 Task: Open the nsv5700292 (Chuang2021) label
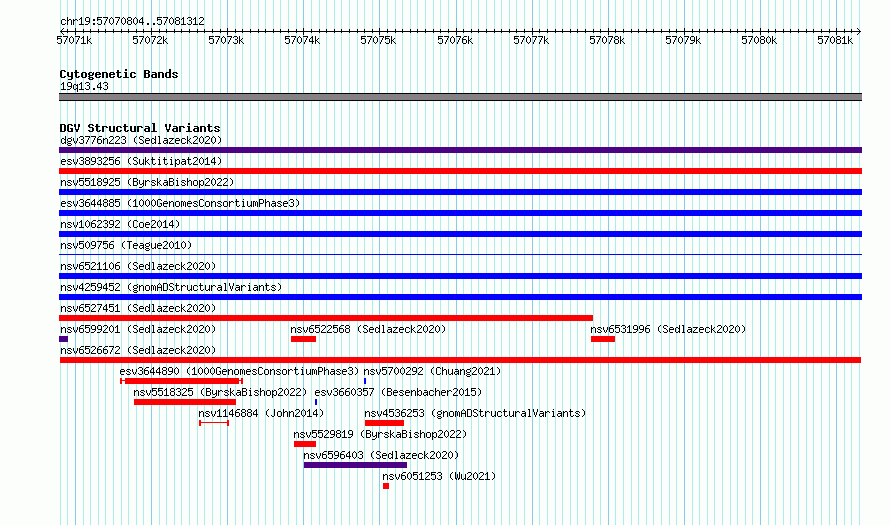point(432,371)
